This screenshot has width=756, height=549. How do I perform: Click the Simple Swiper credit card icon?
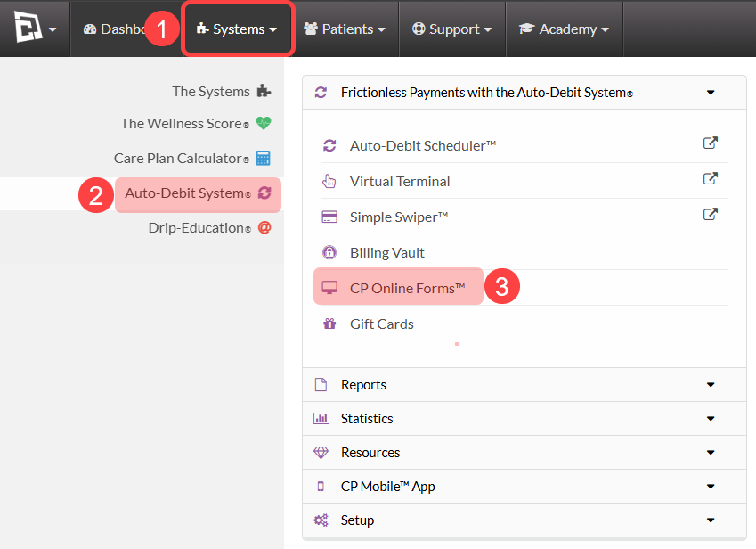[x=329, y=217]
